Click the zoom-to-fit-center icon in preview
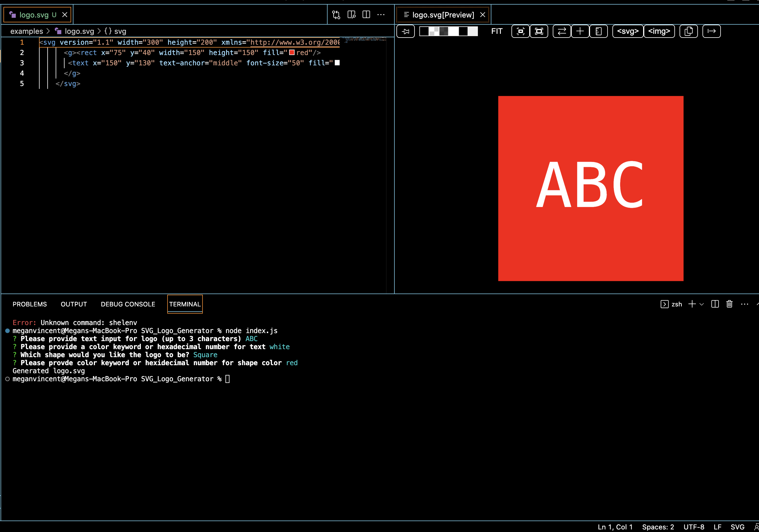 (x=521, y=32)
